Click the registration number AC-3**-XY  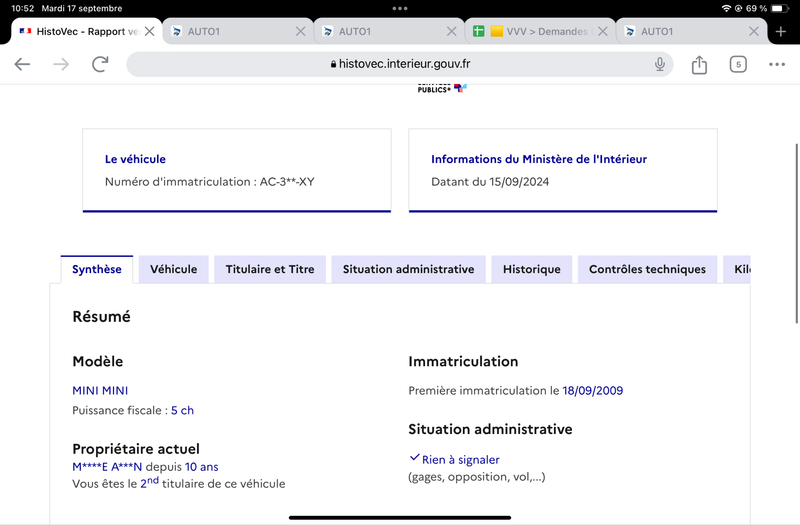287,182
